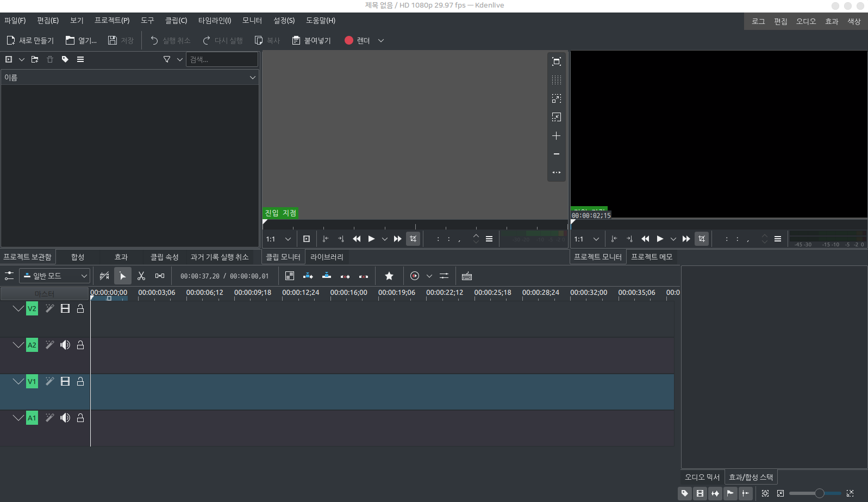This screenshot has width=868, height=502.
Task: Open the 일반 모드 edit mode dropdown
Action: [x=54, y=276]
